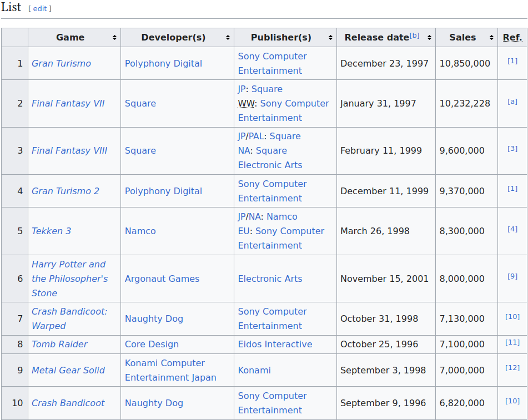
Task: Select the List section heading
Action: (11, 7)
